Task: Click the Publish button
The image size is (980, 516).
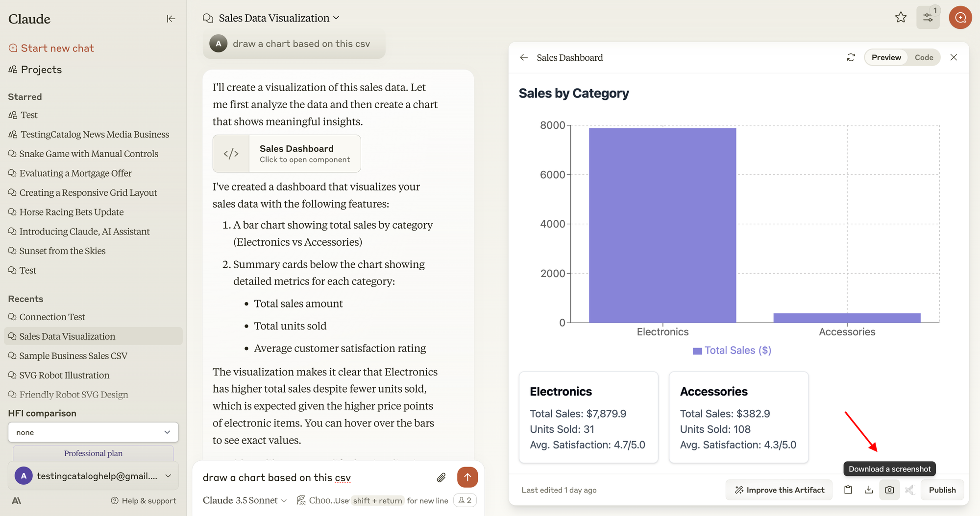Action: (x=942, y=490)
